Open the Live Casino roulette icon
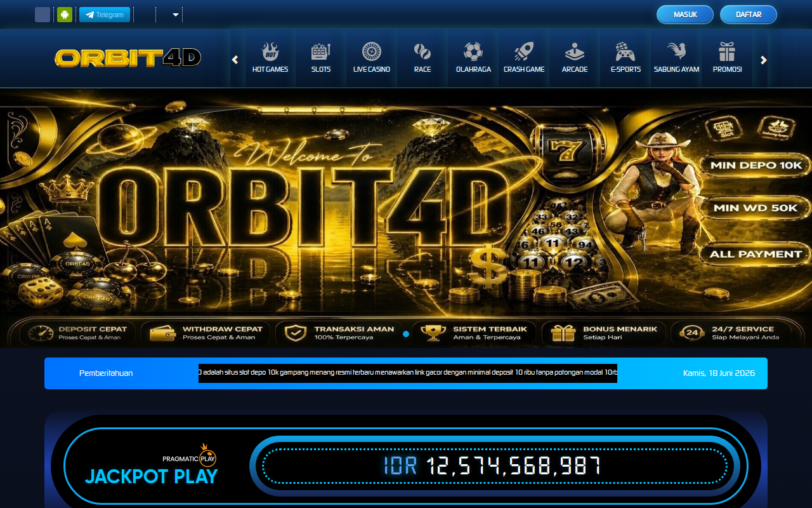This screenshot has width=812, height=508. [372, 51]
